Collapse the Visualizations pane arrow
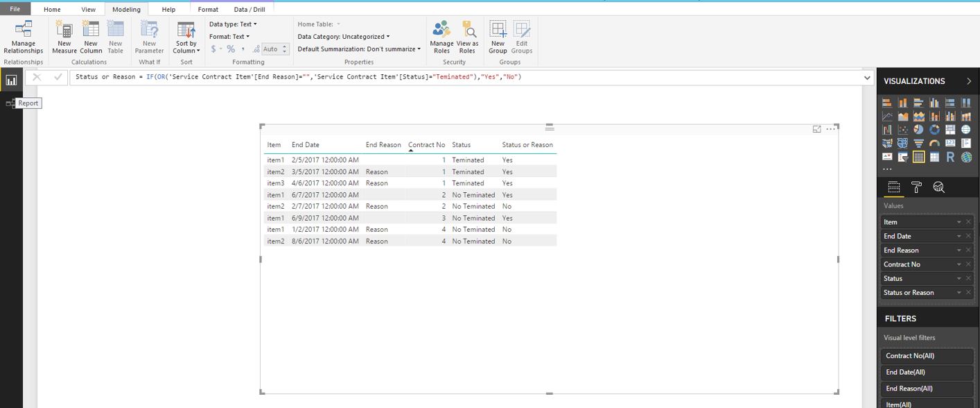The height and width of the screenshot is (408, 980). click(x=969, y=81)
